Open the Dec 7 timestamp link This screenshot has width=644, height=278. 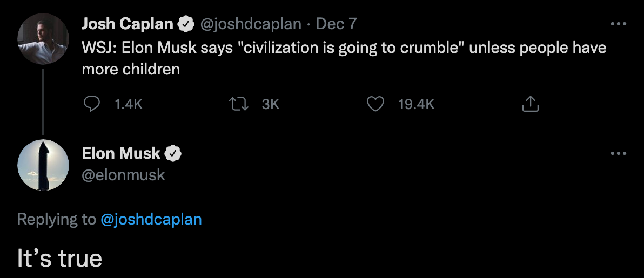click(x=336, y=24)
